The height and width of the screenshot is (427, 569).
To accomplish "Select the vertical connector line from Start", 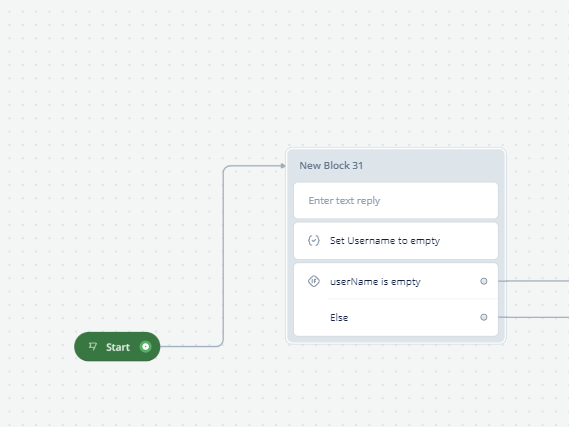I will [x=223, y=256].
